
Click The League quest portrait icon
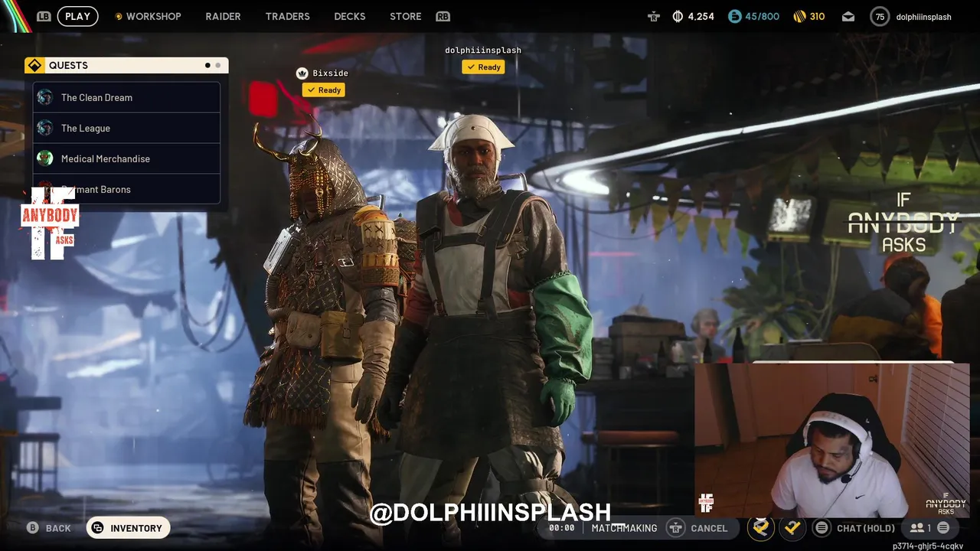click(45, 128)
